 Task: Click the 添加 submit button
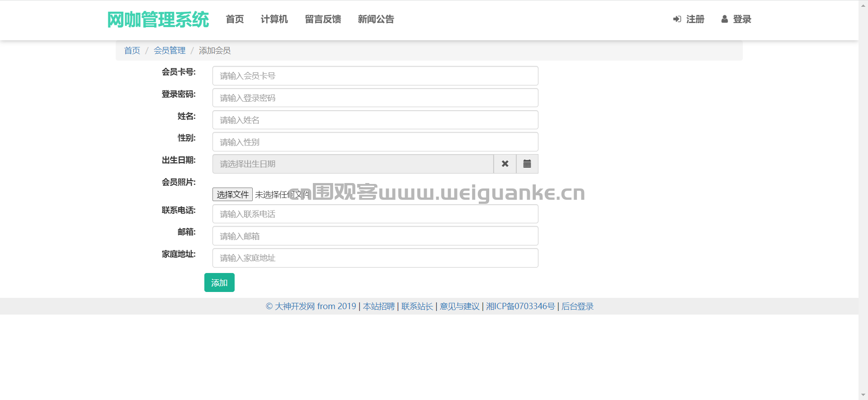[x=219, y=282]
